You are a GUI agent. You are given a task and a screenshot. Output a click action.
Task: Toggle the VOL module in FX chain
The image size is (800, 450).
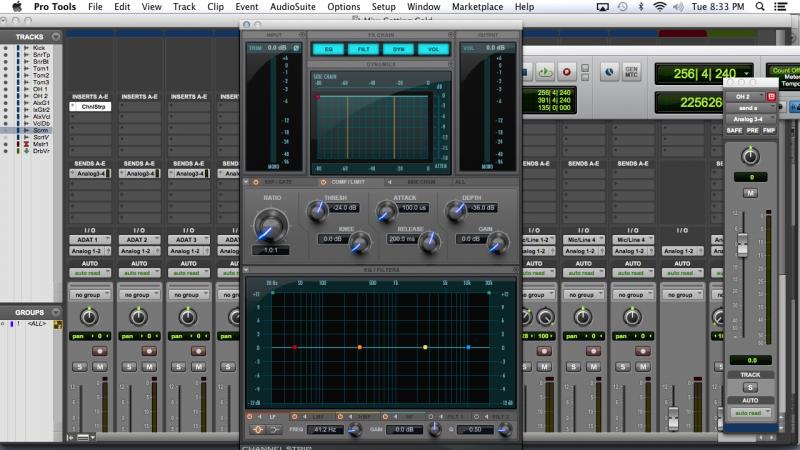tap(434, 49)
